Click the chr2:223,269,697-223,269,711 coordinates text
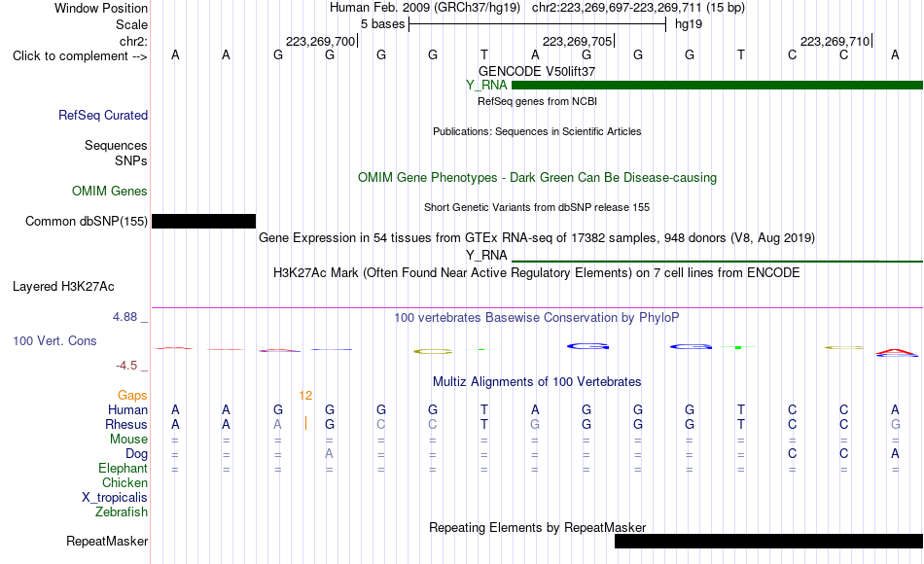Screen dimensions: 924x564 (617, 8)
